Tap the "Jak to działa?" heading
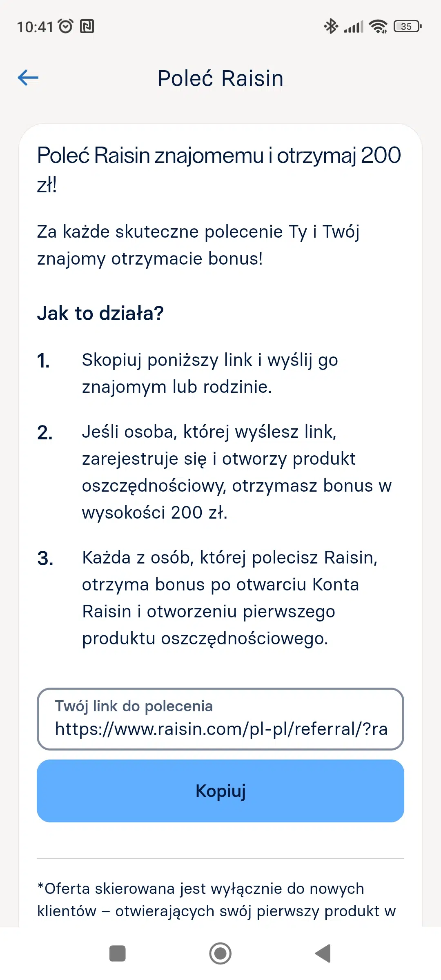 (100, 314)
